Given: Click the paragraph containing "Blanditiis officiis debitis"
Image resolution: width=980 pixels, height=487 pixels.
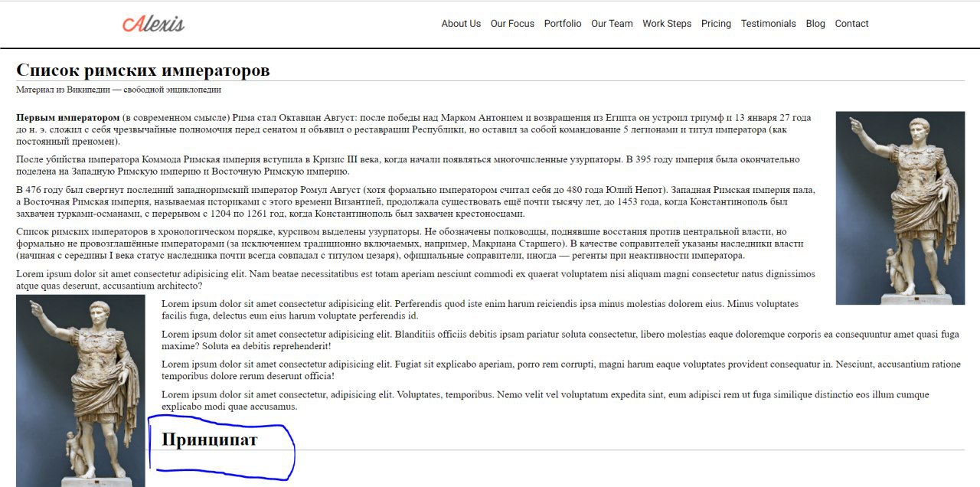Looking at the screenshot, I should pos(560,340).
